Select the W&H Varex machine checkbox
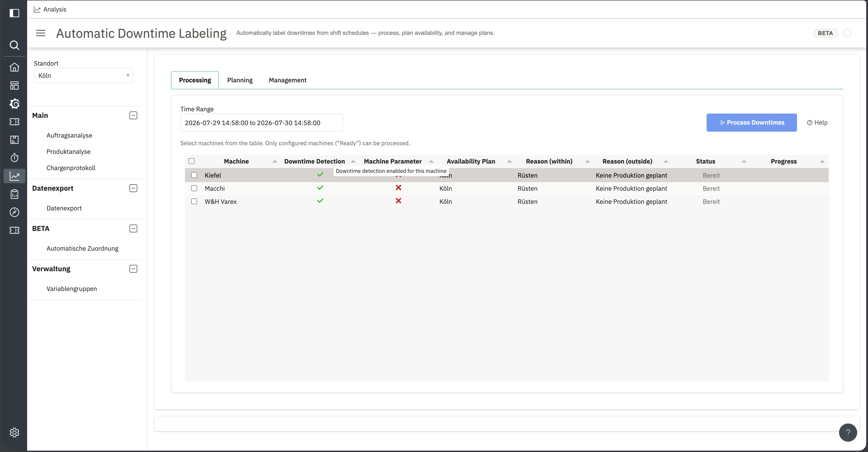The height and width of the screenshot is (452, 868). pyautogui.click(x=194, y=201)
